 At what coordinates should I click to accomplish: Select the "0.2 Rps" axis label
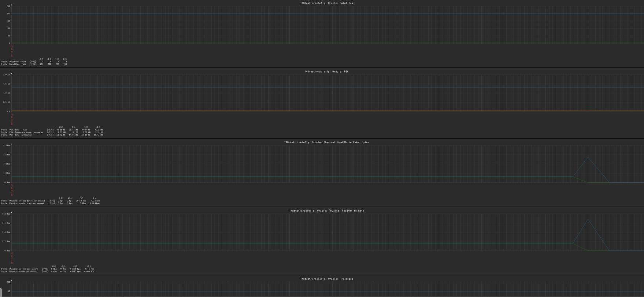(x=6, y=241)
